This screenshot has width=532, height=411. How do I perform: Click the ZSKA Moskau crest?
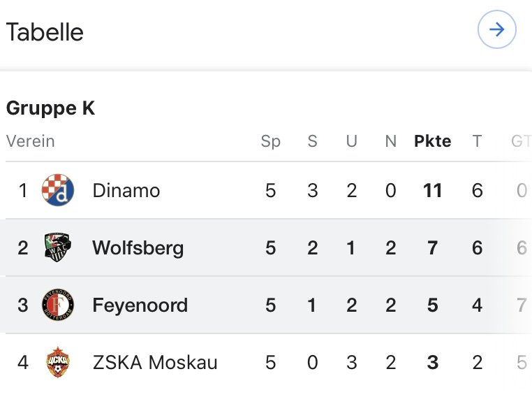coord(58,362)
